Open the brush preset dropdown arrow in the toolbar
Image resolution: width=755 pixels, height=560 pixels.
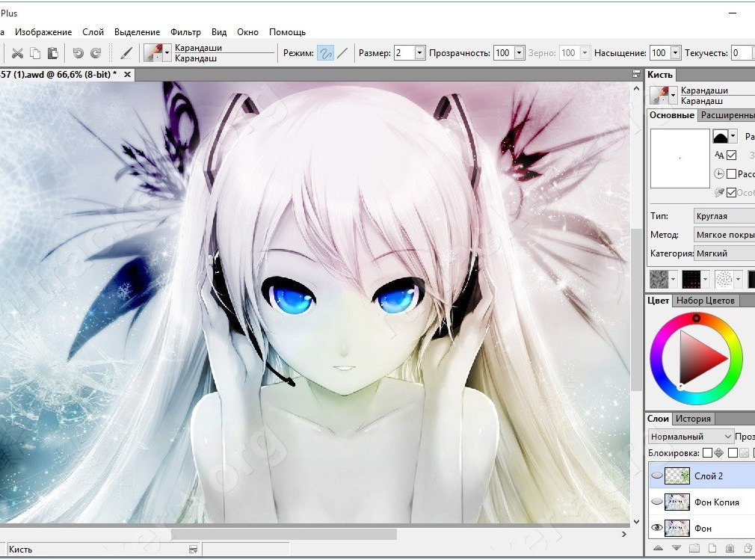(167, 52)
